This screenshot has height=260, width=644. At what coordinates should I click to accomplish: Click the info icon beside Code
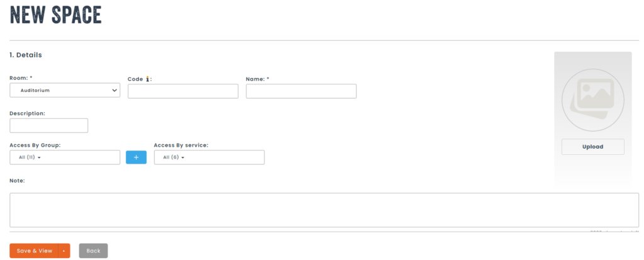147,79
